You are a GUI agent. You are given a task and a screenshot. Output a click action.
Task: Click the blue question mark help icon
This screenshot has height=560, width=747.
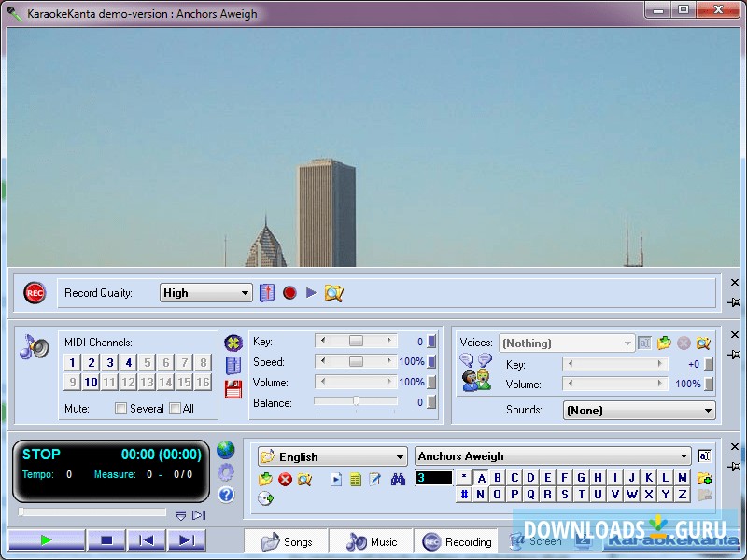point(225,495)
